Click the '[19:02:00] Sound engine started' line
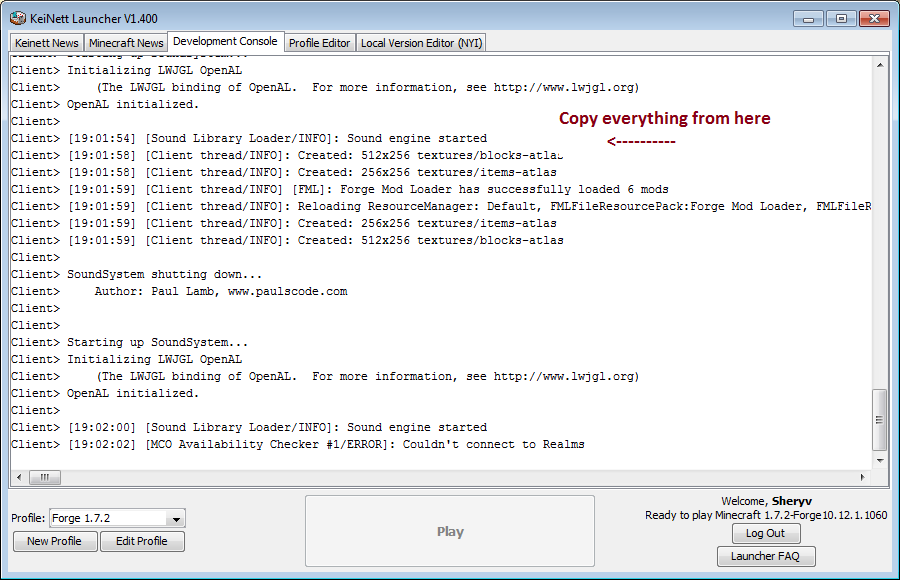The width and height of the screenshot is (900, 580). point(249,427)
